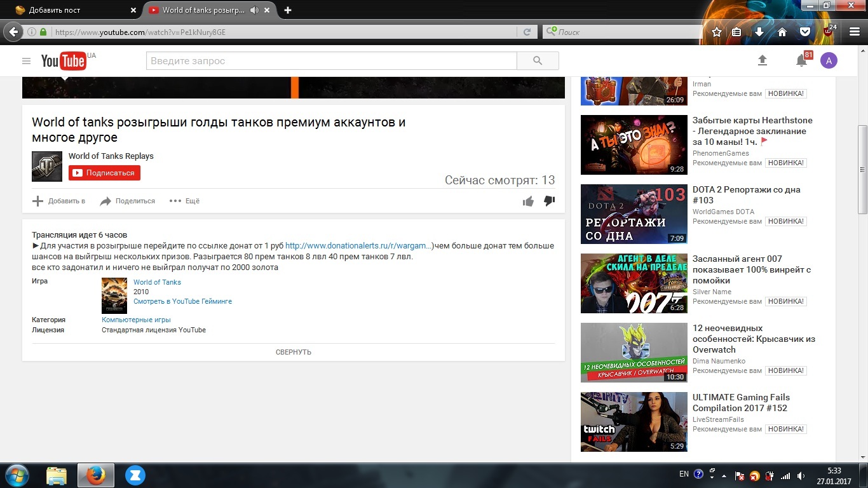Reload the page with refresh icon
Image resolution: width=868 pixels, height=488 pixels.
[527, 32]
